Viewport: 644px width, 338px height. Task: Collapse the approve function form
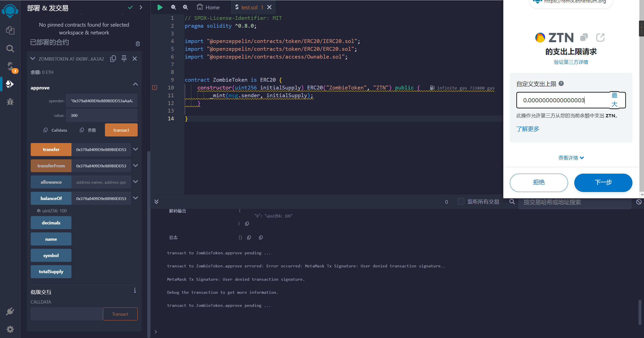click(x=135, y=84)
